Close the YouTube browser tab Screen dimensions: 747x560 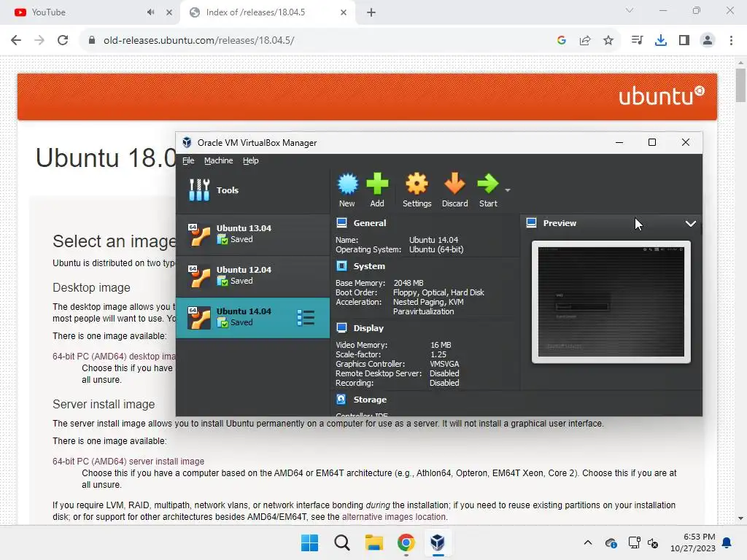tap(169, 12)
